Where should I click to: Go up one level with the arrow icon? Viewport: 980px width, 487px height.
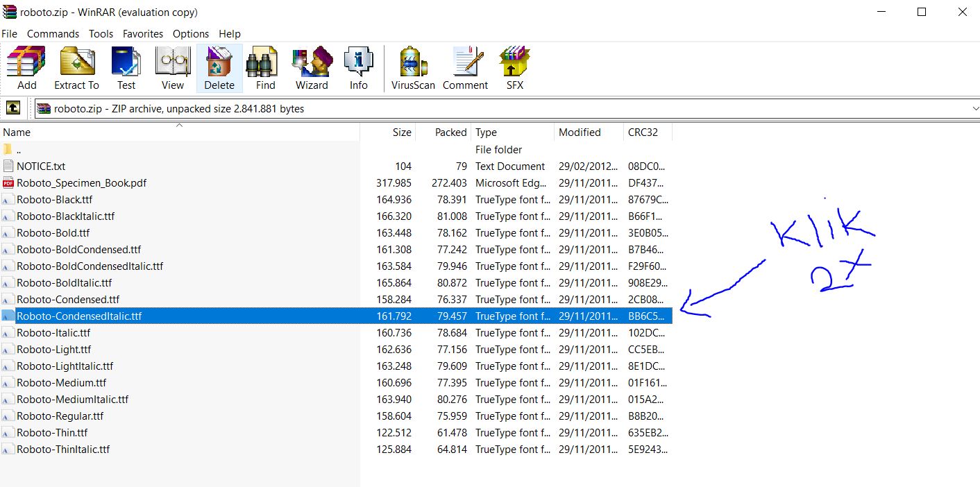pos(12,108)
